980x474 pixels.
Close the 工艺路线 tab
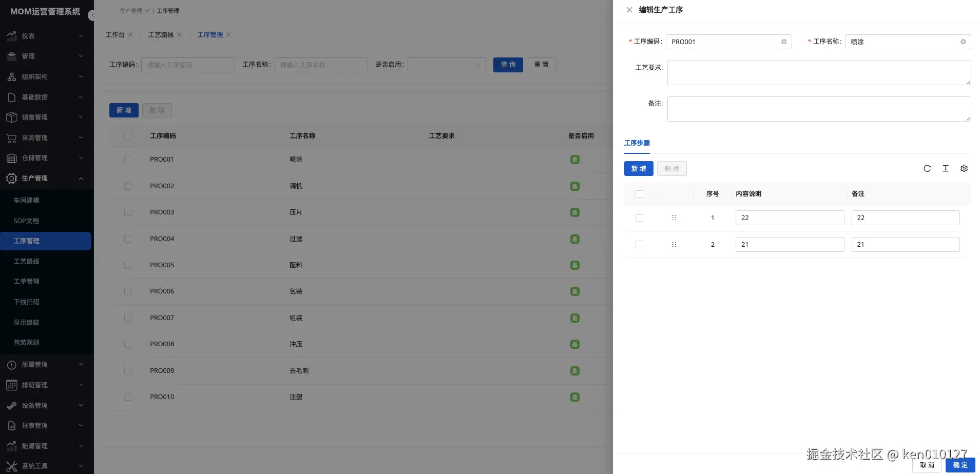179,35
